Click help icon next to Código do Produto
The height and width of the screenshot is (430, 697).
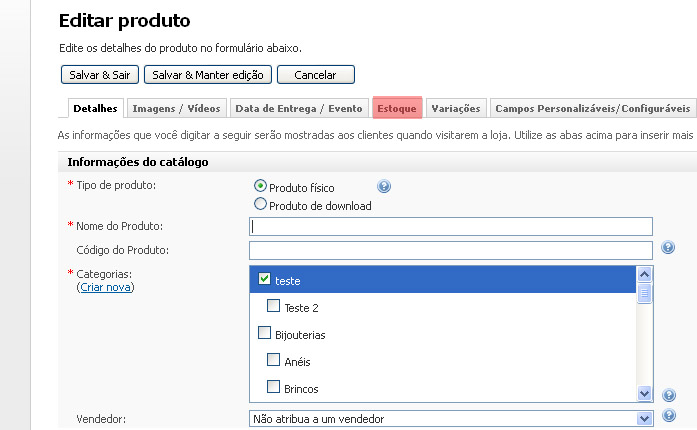pyautogui.click(x=668, y=248)
